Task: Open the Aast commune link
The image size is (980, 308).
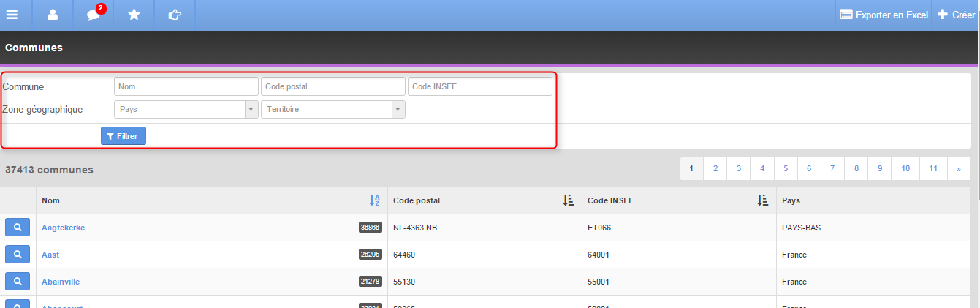Action: [x=50, y=255]
